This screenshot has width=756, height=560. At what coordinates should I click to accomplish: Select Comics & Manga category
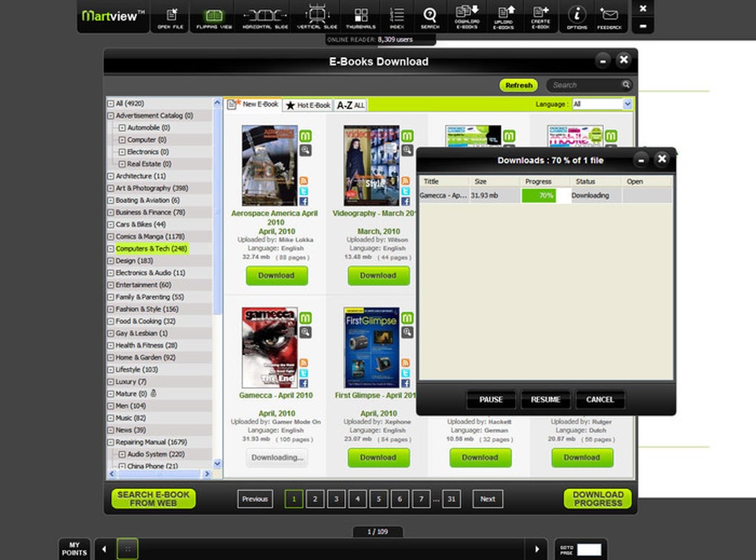[150, 236]
